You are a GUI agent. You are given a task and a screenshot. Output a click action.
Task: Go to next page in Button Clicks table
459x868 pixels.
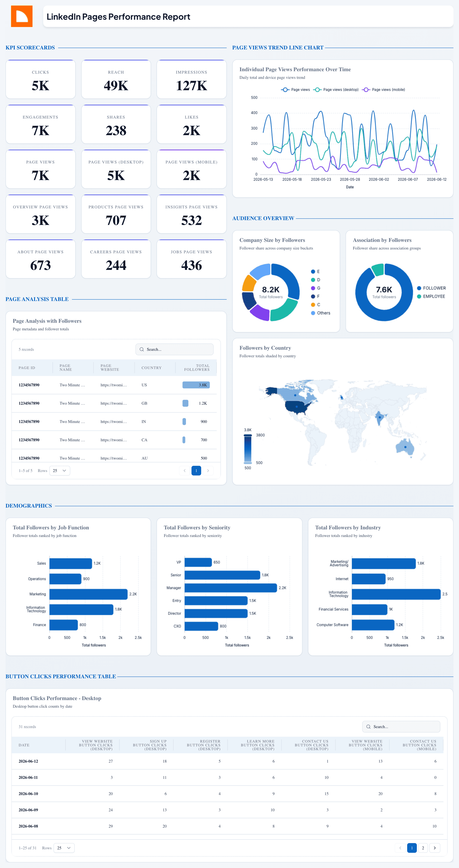tap(435, 848)
